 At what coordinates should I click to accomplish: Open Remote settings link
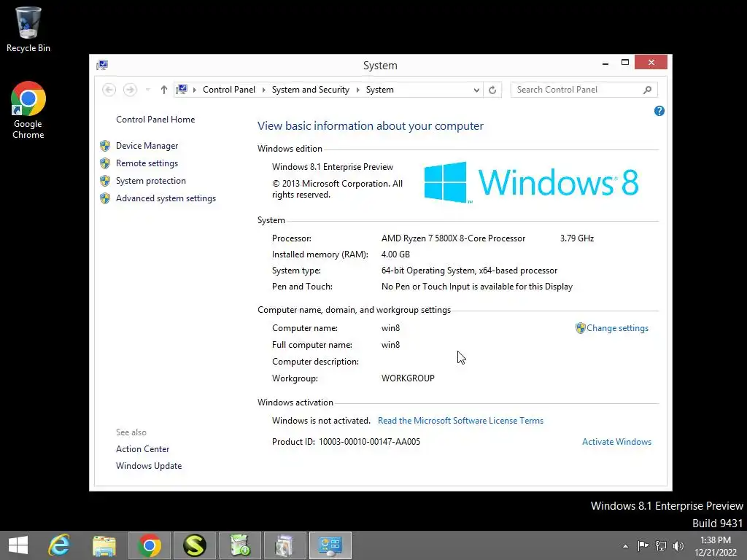[x=147, y=163]
